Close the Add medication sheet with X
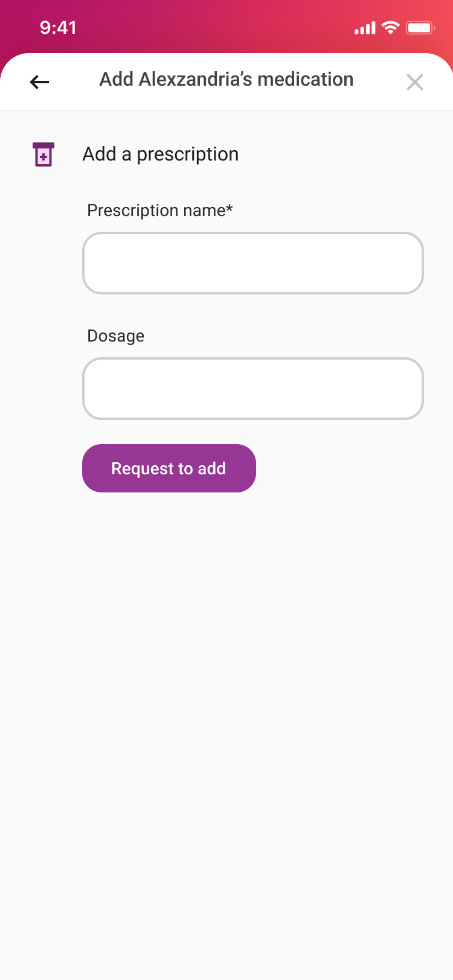Viewport: 453px width, 980px height. [x=415, y=82]
